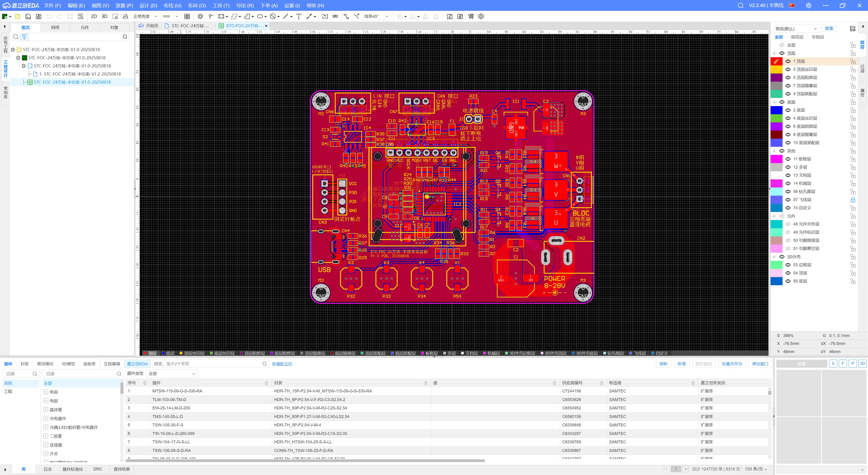Open the title bar search icon
This screenshot has width=868, height=475.
tap(740, 5)
